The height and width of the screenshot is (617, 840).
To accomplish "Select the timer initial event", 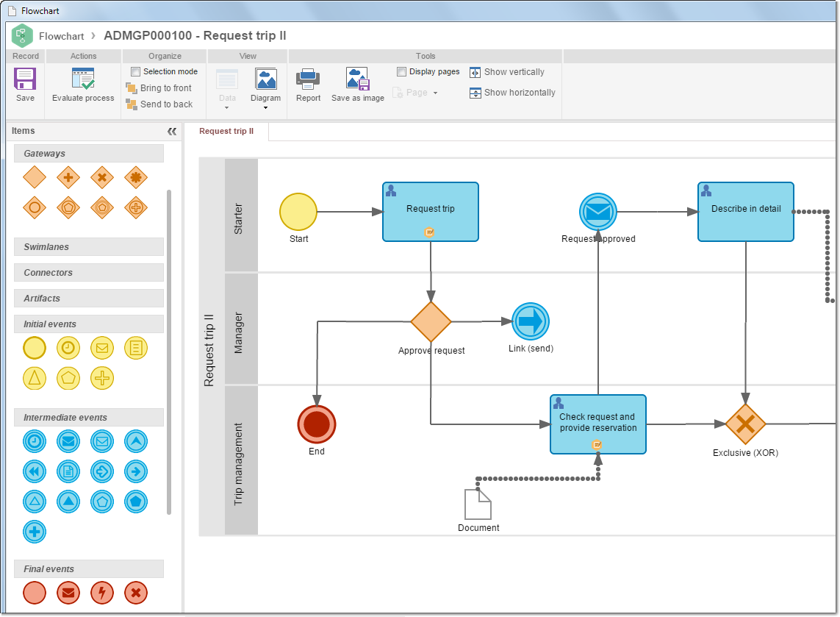I will click(x=68, y=348).
